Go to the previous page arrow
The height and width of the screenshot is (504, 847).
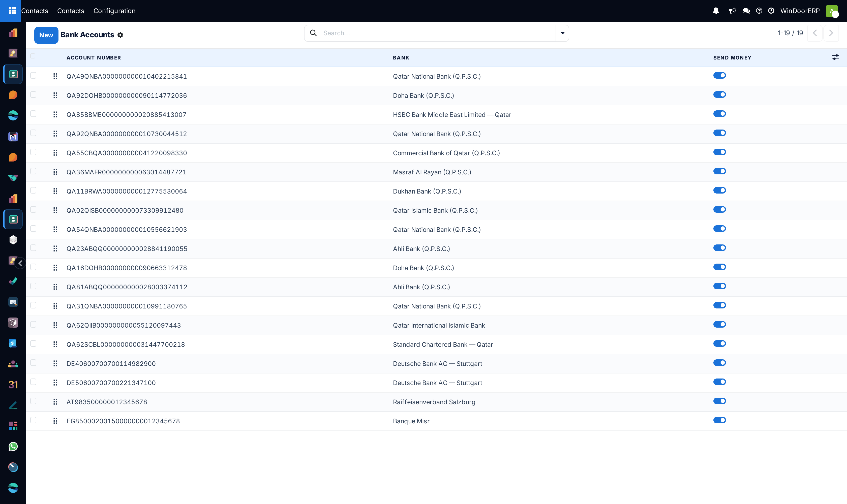(x=815, y=33)
